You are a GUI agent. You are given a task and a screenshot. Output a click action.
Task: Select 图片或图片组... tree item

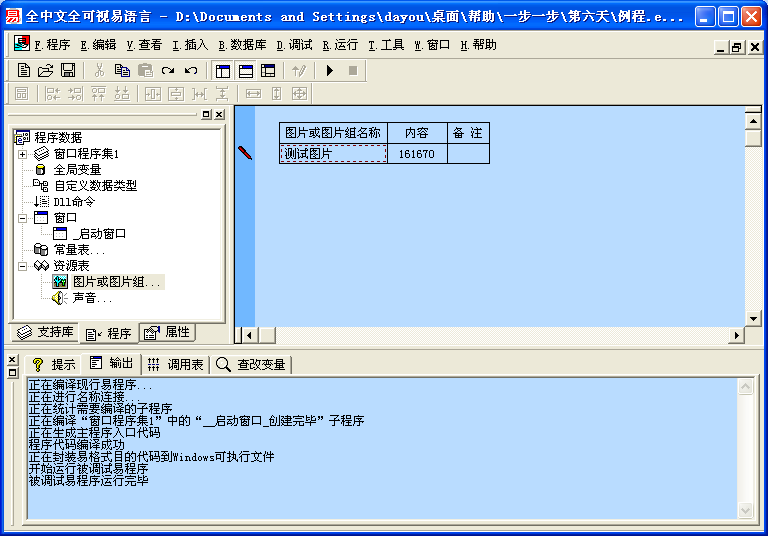pyautogui.click(x=117, y=282)
